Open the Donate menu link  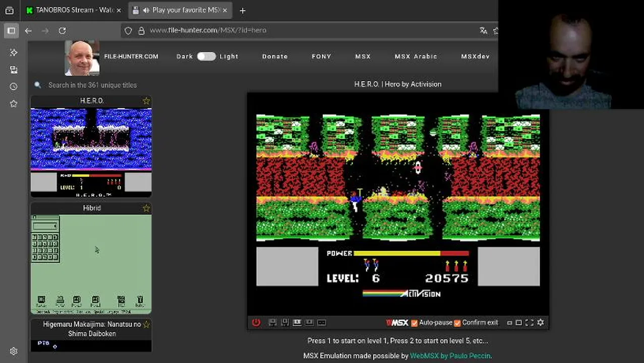coord(275,56)
